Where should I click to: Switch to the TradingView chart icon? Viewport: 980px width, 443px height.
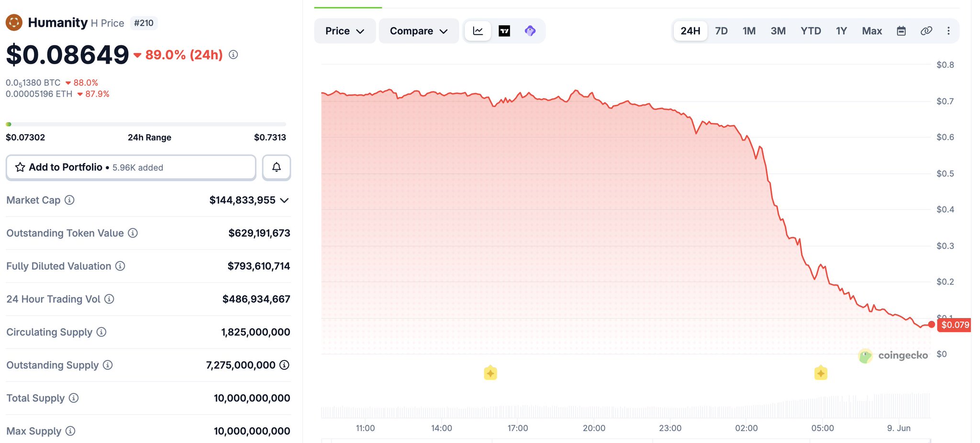[504, 31]
